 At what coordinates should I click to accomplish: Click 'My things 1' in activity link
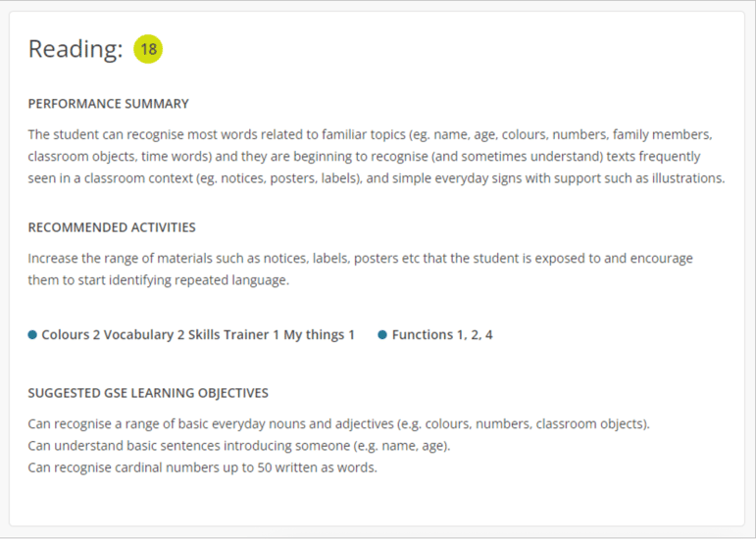(x=319, y=335)
